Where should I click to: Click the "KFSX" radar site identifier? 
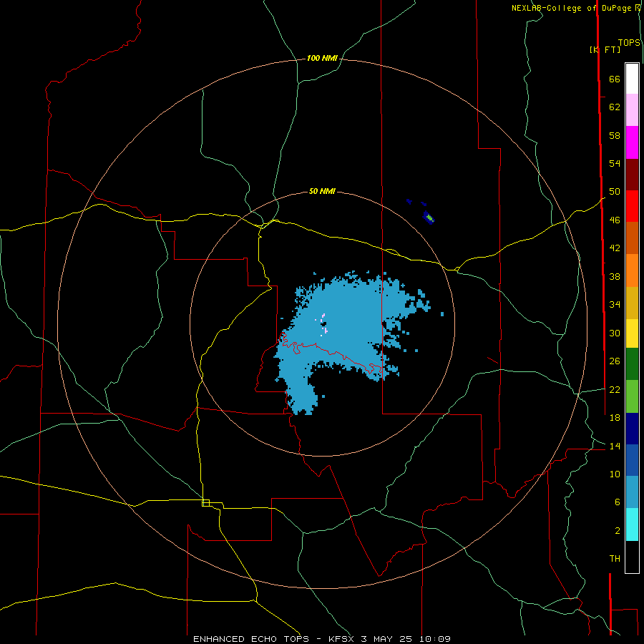[x=342, y=639]
